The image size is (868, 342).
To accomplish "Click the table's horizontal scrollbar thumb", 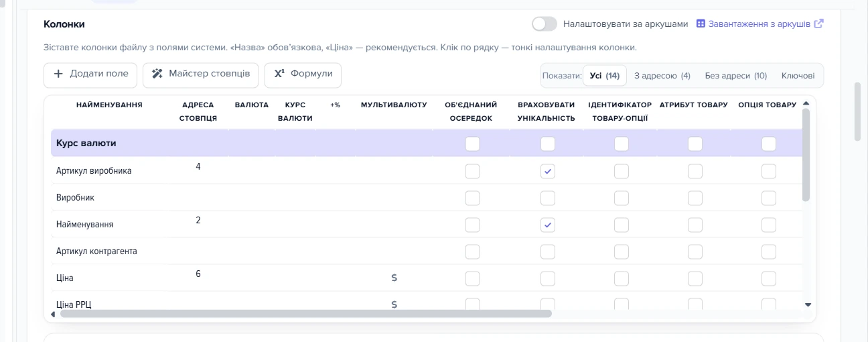I will pos(305,313).
